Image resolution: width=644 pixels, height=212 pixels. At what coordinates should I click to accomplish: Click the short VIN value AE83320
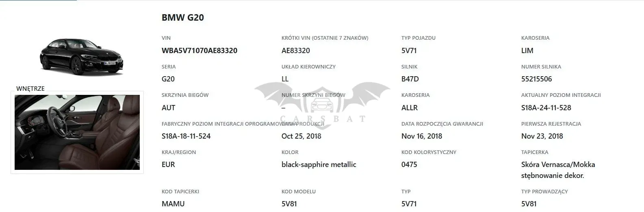pyautogui.click(x=296, y=51)
